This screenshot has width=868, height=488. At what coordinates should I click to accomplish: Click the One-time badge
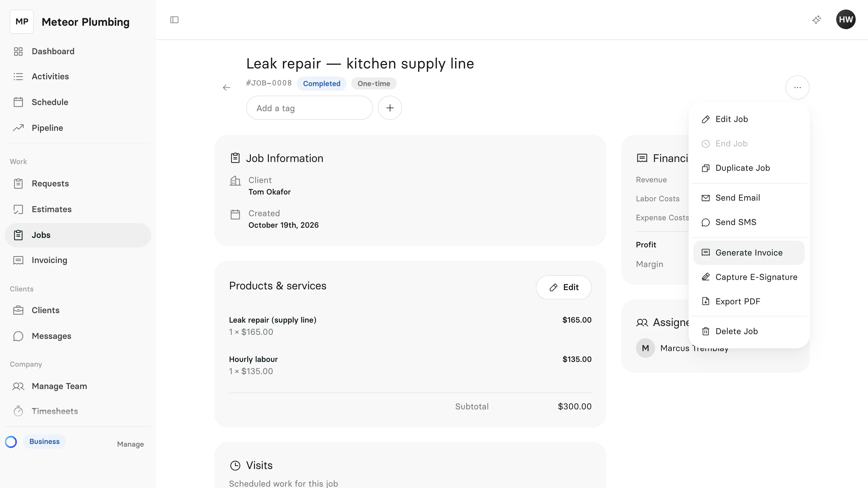pyautogui.click(x=374, y=84)
